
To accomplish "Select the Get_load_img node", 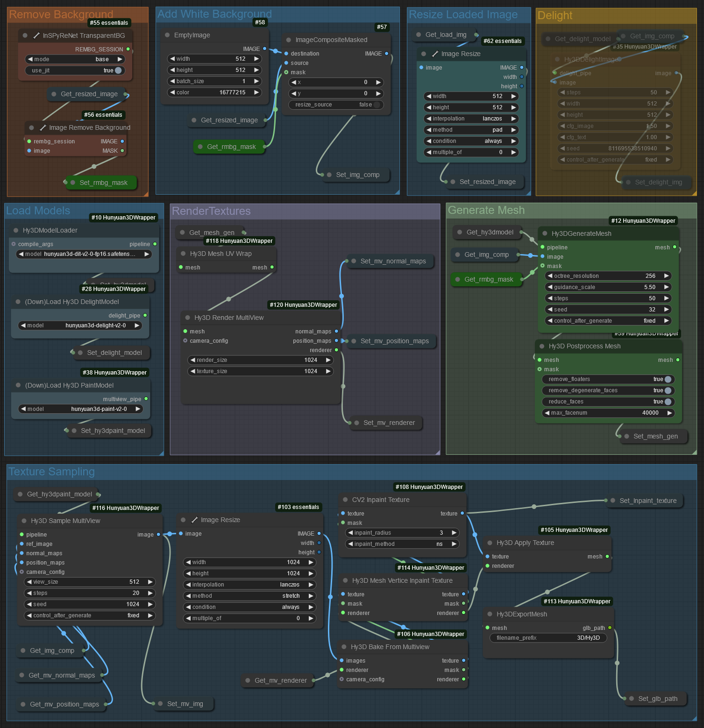I will [444, 35].
